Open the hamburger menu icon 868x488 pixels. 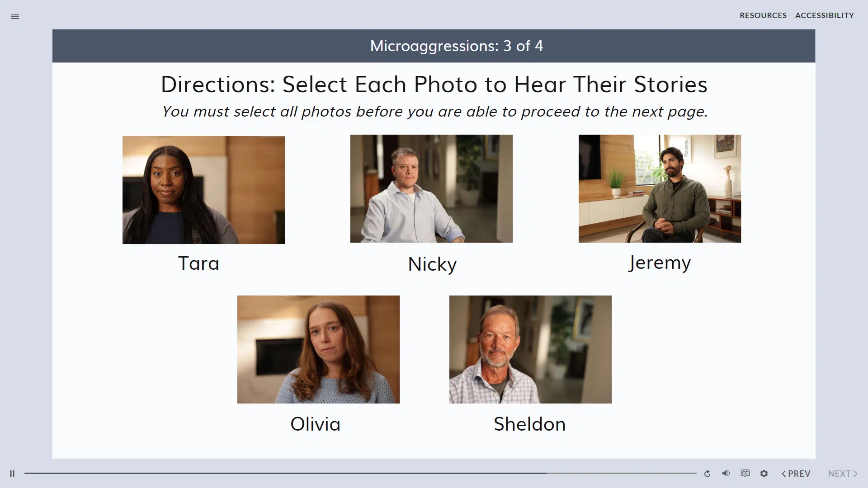pos(15,17)
